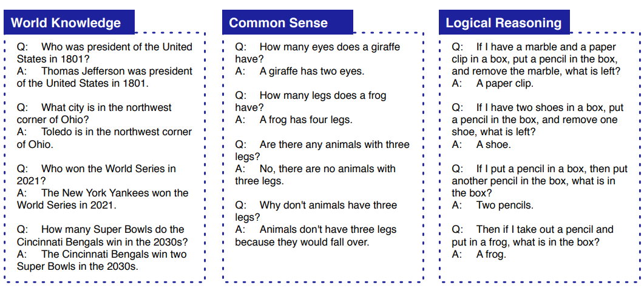Click the 'A paper clip' answer

[493, 83]
